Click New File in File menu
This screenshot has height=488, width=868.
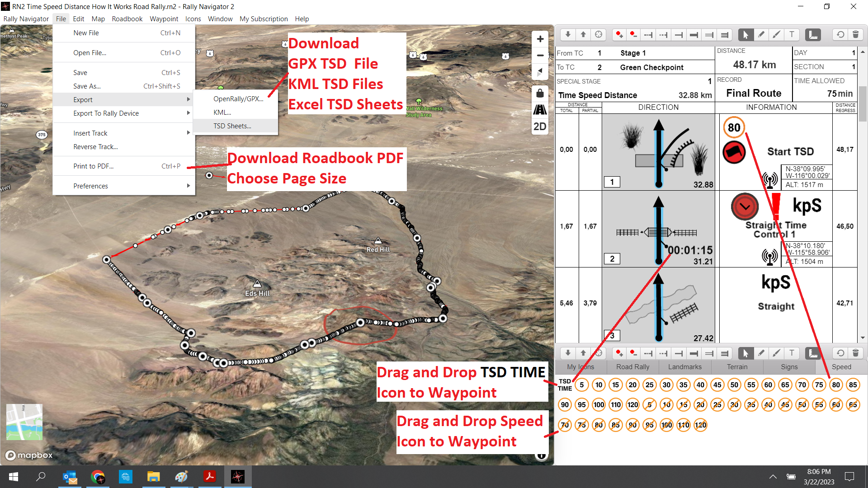(x=124, y=33)
